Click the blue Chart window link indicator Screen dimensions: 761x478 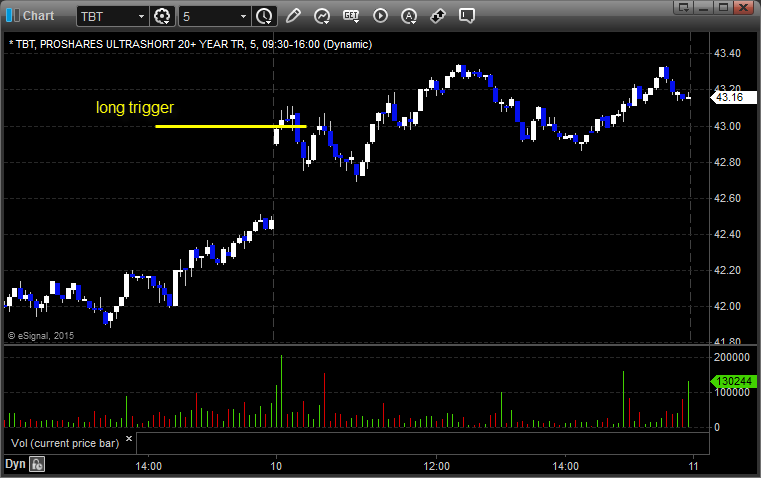13,16
